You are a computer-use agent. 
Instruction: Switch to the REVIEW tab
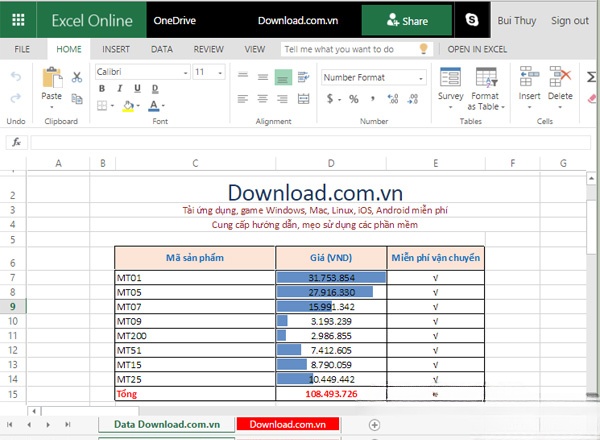[x=209, y=49]
